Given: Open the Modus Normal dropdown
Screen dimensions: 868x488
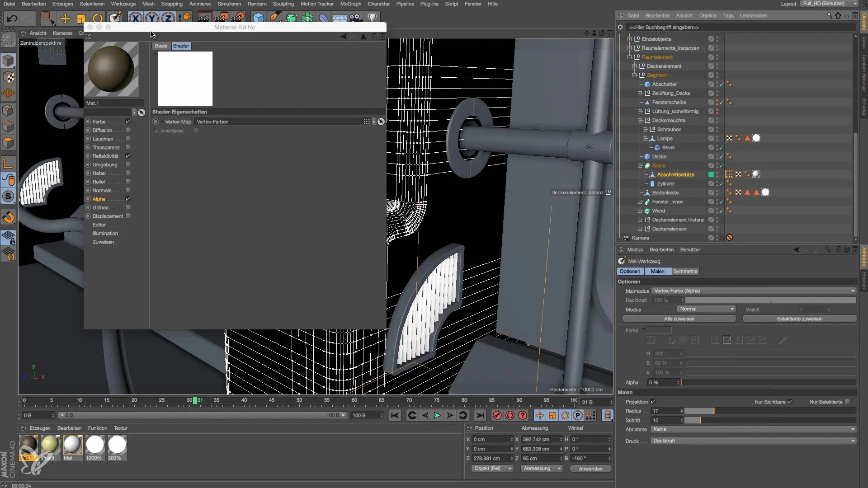Looking at the screenshot, I should click(x=706, y=309).
